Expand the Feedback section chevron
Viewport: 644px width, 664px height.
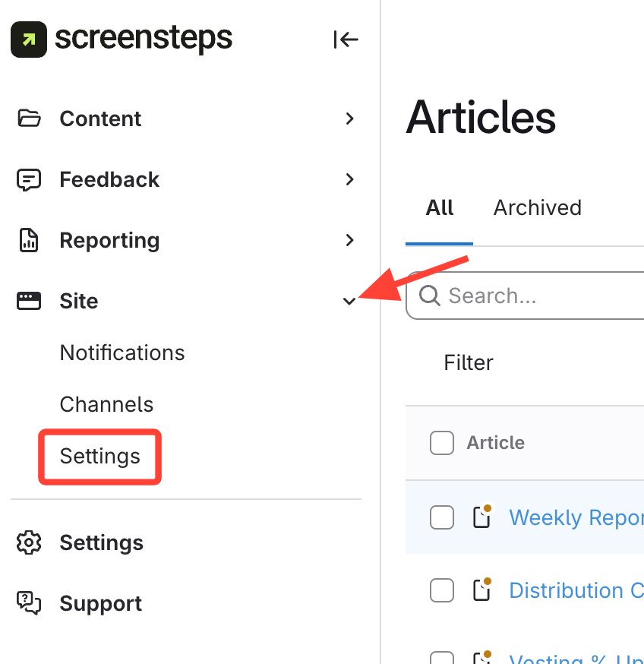[x=349, y=180]
